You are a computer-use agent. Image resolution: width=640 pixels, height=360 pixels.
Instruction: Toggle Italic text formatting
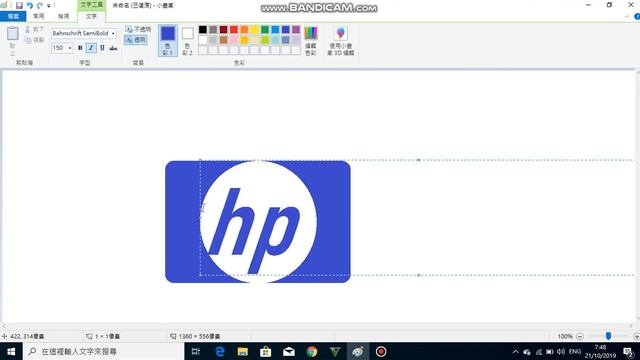click(91, 48)
